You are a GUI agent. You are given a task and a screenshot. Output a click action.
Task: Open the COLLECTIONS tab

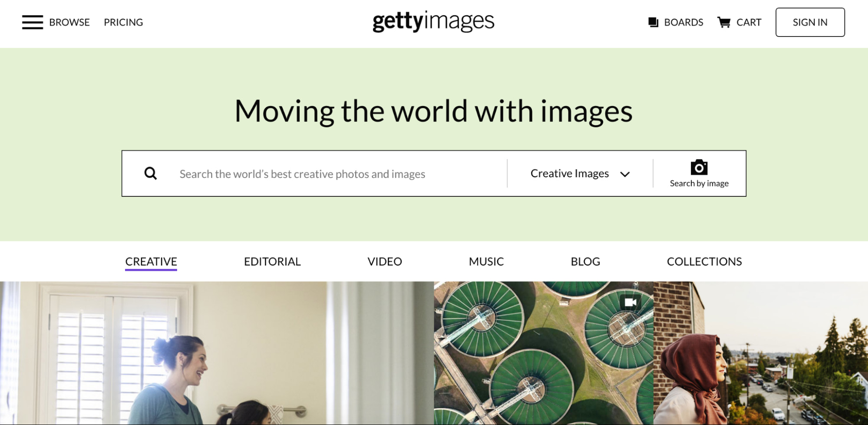click(x=704, y=261)
